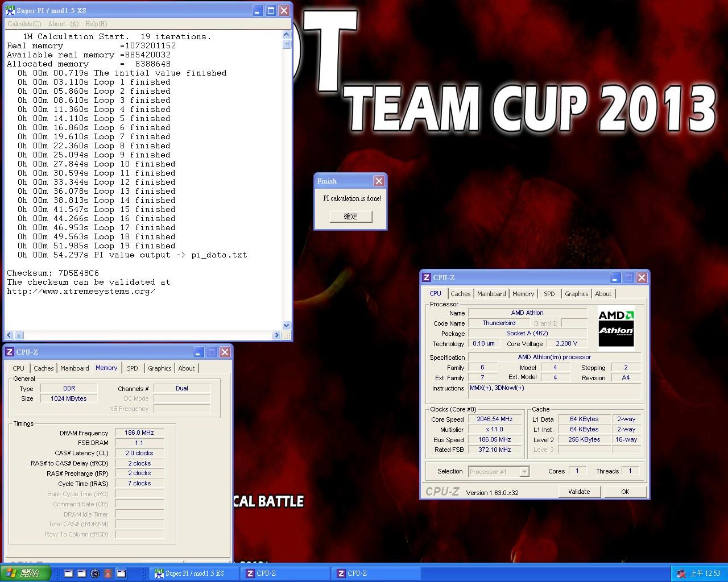728x582 pixels.
Task: Click the OK button in CPU-Z
Action: 625,492
